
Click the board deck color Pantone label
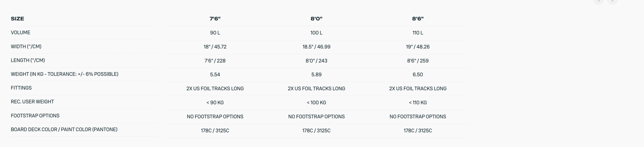coord(64,130)
